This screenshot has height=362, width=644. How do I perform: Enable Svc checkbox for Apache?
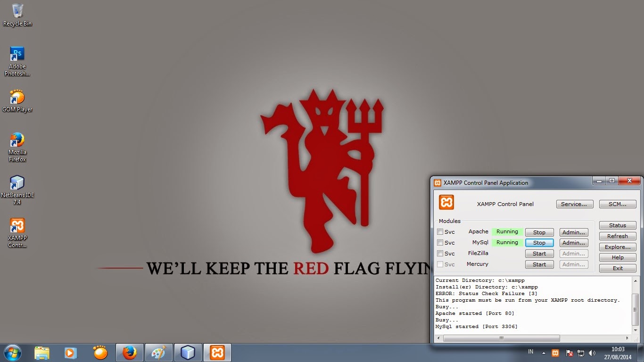(x=440, y=232)
